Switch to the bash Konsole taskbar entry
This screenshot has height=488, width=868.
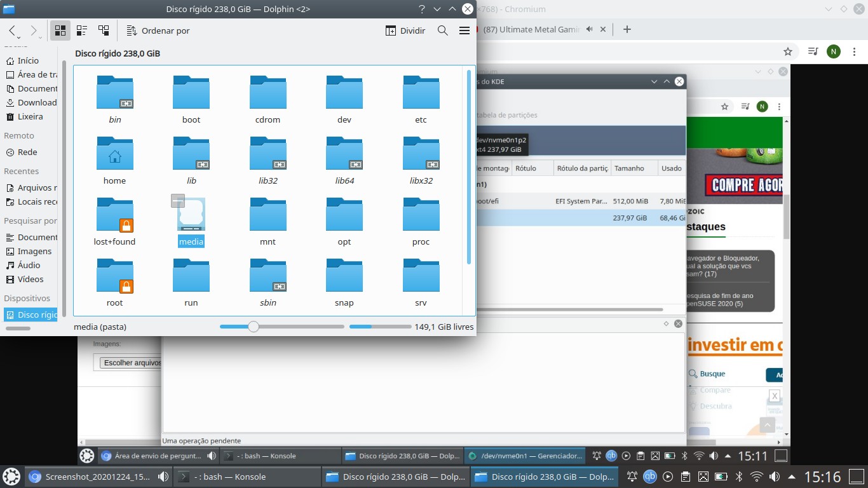point(247,477)
